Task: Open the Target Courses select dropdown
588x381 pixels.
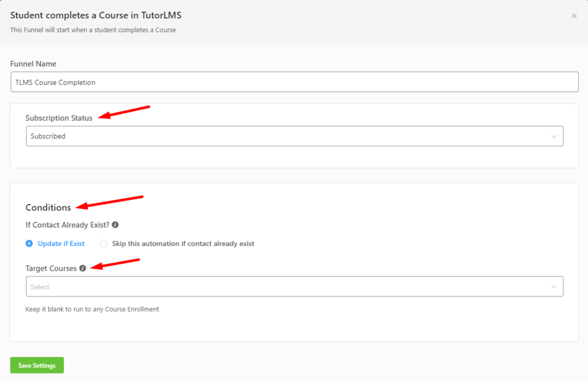Action: coord(295,286)
